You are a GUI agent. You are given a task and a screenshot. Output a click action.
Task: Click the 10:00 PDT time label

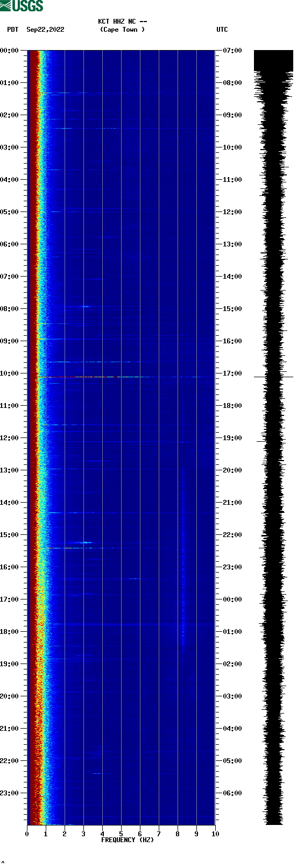pyautogui.click(x=10, y=373)
